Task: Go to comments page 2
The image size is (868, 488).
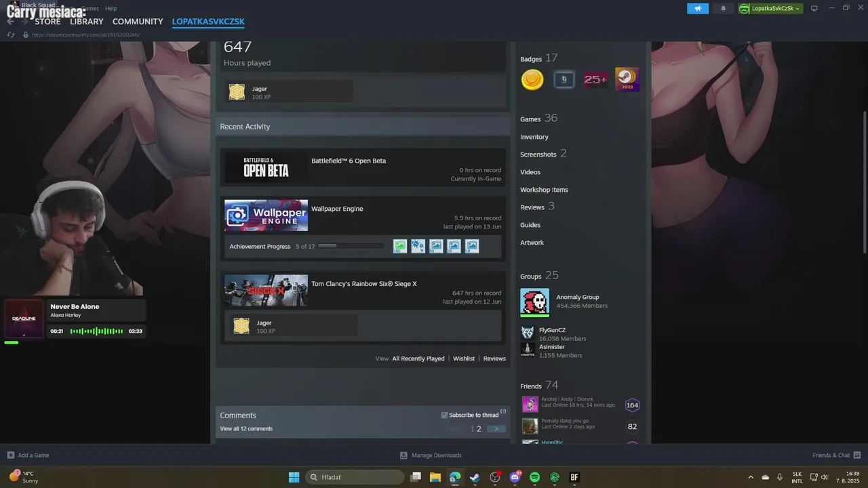Action: pyautogui.click(x=479, y=429)
